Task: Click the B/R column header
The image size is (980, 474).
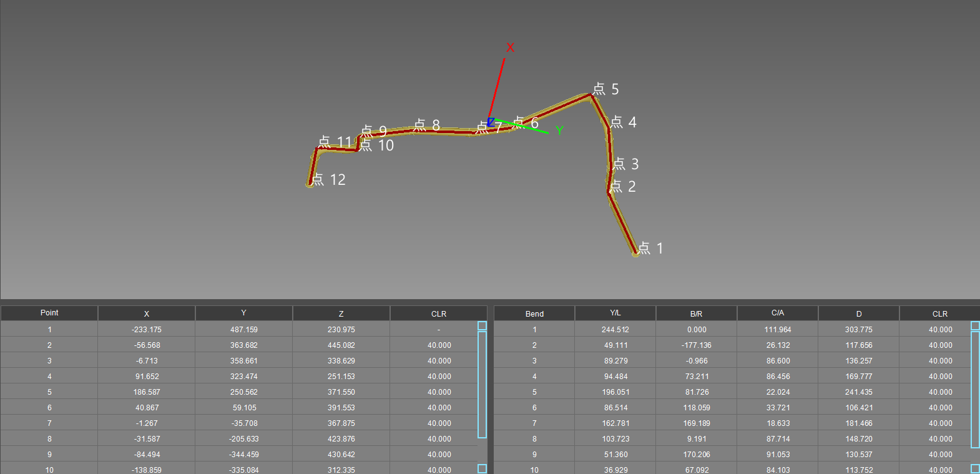Action: tap(696, 314)
